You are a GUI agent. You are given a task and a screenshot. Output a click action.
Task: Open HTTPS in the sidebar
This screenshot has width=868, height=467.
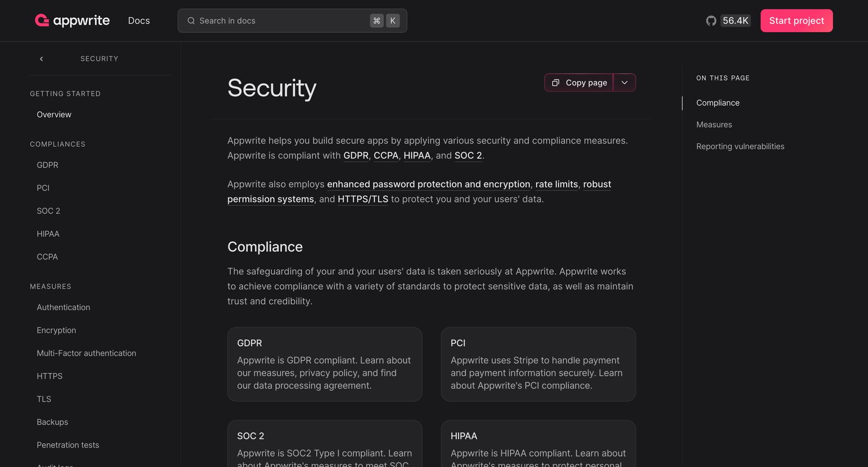pos(50,376)
